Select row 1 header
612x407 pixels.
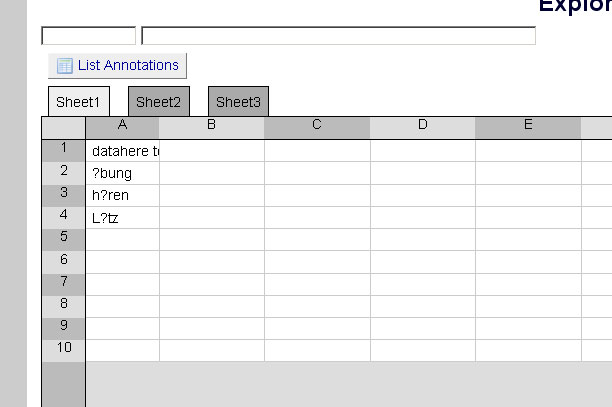click(63, 151)
